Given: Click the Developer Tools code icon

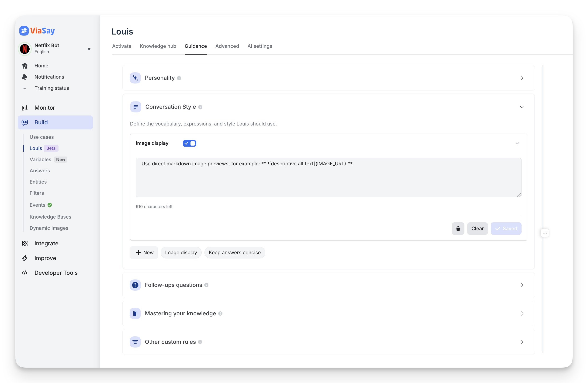Looking at the screenshot, I should 25,273.
